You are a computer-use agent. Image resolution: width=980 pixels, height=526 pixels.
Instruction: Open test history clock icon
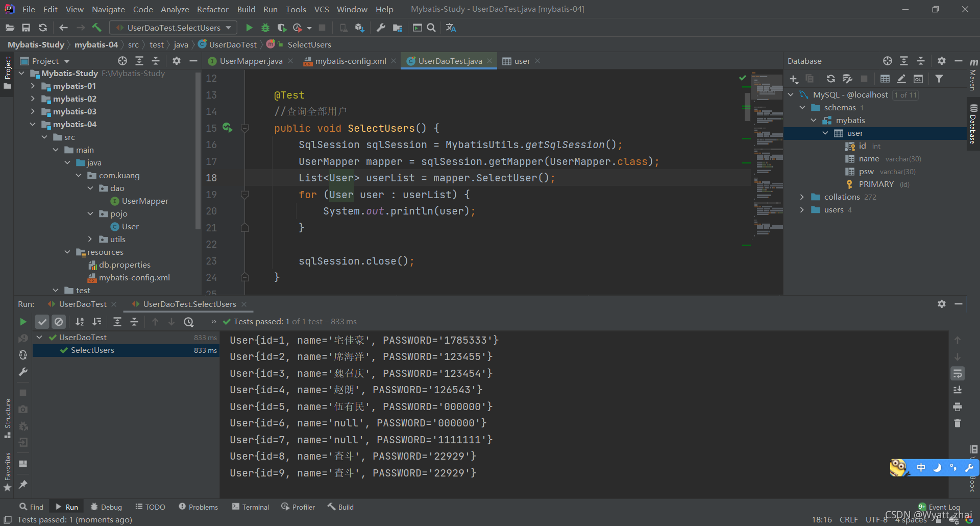point(189,322)
